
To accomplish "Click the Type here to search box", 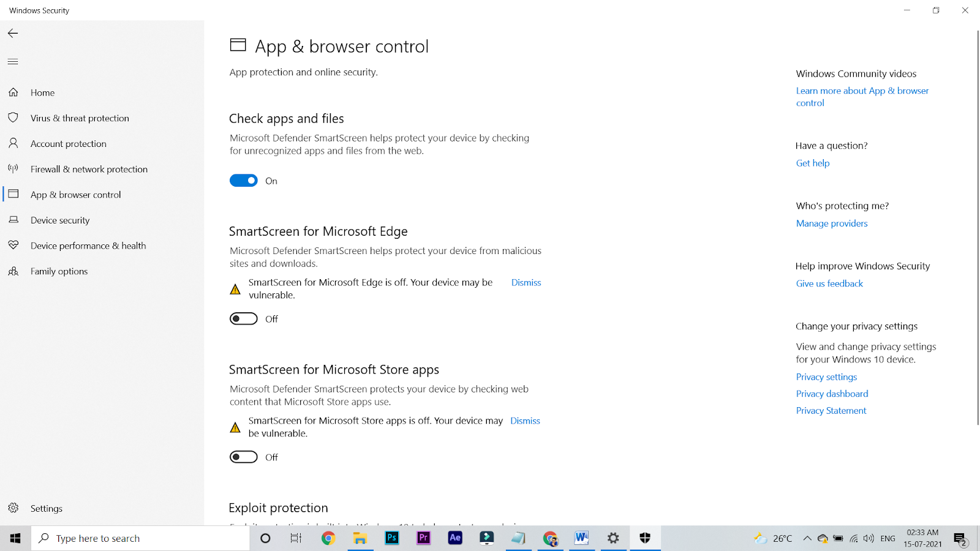I will click(x=141, y=538).
